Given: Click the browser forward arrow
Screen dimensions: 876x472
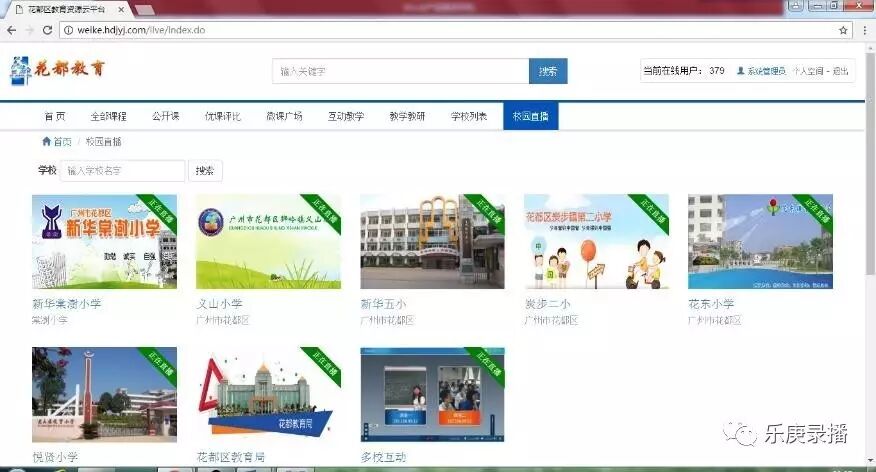Looking at the screenshot, I should pyautogui.click(x=30, y=31).
